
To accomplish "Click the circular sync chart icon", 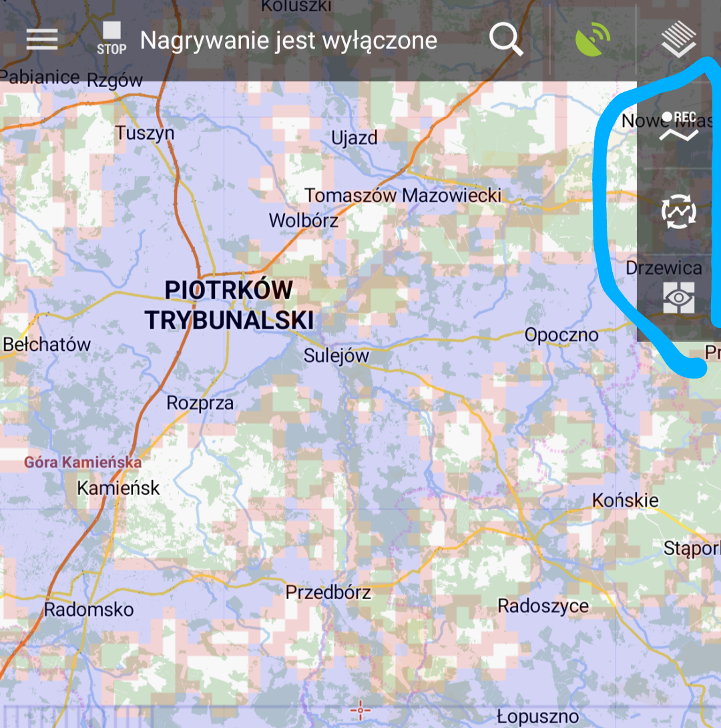I will pos(678,212).
